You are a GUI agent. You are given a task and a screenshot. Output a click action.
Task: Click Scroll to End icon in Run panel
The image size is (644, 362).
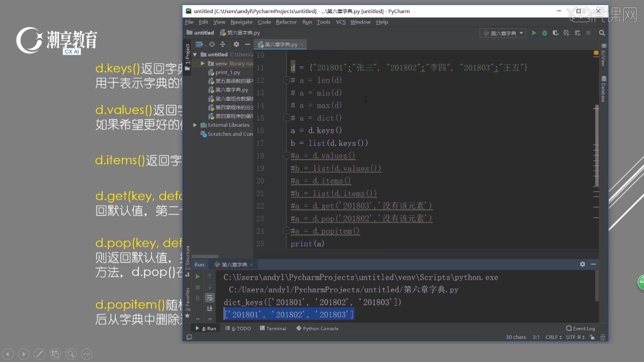coord(210,308)
